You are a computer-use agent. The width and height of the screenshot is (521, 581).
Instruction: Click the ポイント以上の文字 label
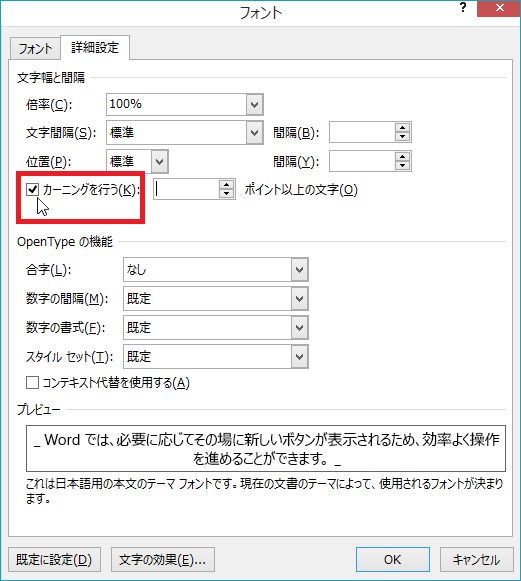[x=301, y=190]
